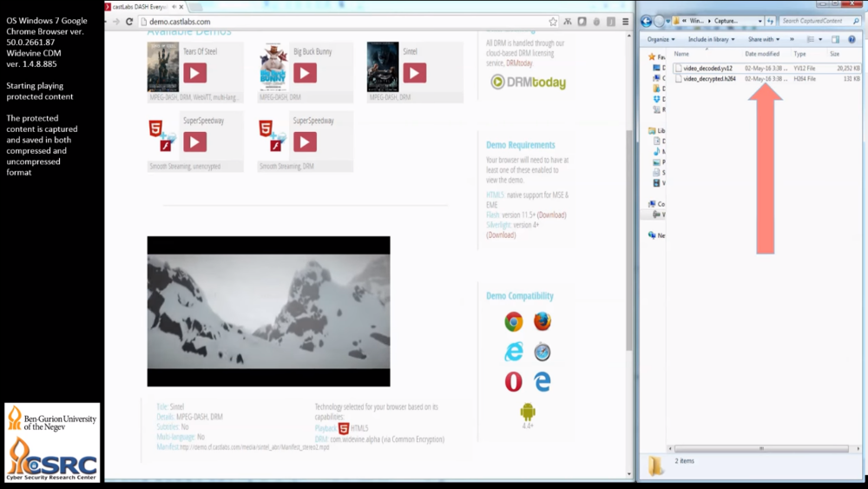
Task: Click the Search CapturedContent field
Action: pyautogui.click(x=816, y=21)
